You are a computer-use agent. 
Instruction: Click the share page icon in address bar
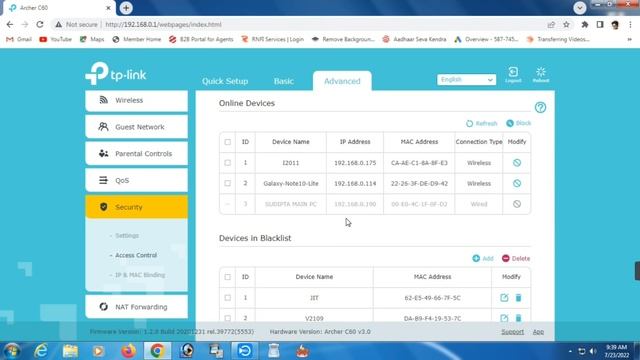(x=551, y=24)
